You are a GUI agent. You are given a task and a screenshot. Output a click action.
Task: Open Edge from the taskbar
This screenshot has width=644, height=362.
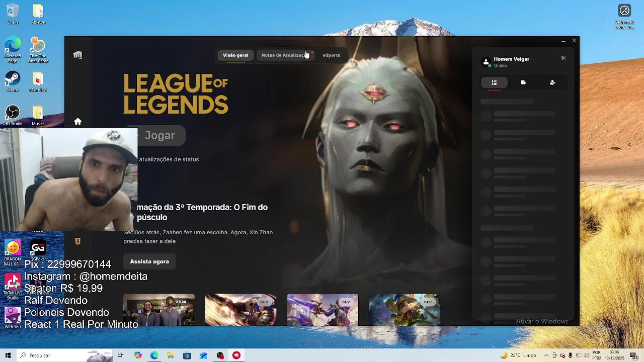pos(154,355)
